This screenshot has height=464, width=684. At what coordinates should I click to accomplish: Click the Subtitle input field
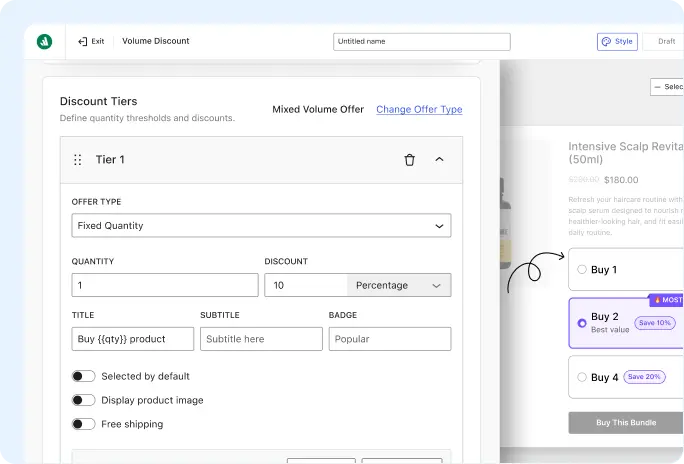261,339
